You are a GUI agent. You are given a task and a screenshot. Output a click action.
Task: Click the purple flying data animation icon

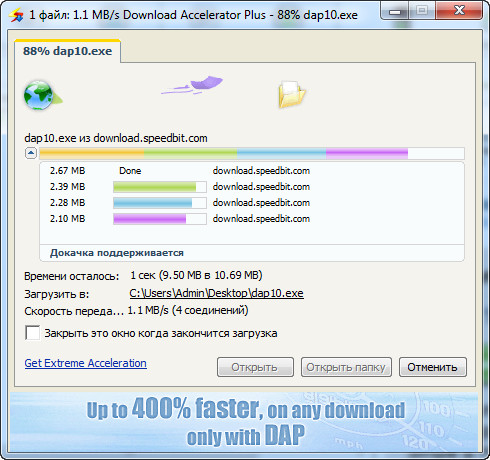coord(192,85)
